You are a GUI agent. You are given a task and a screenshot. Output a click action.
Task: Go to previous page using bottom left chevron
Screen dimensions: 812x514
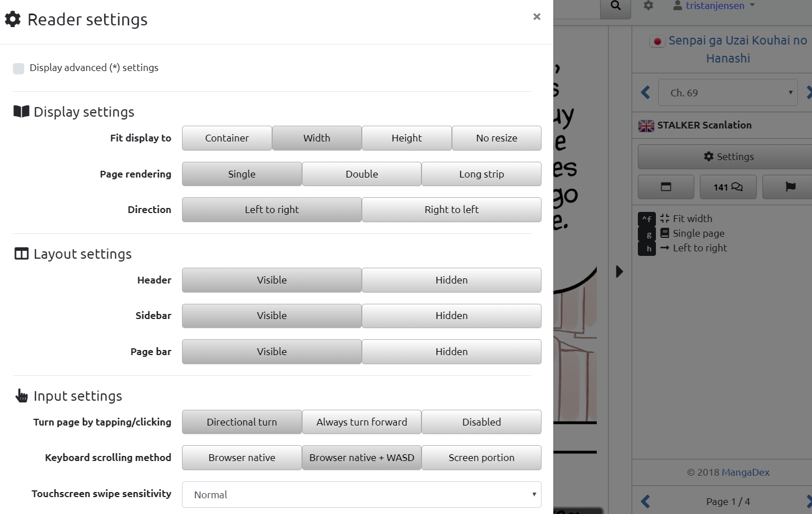coord(646,501)
